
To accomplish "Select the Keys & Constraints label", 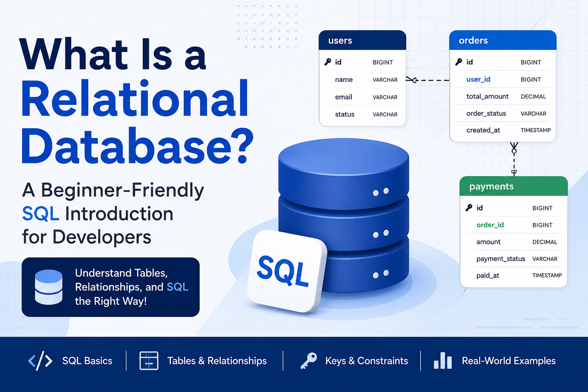I will [367, 361].
